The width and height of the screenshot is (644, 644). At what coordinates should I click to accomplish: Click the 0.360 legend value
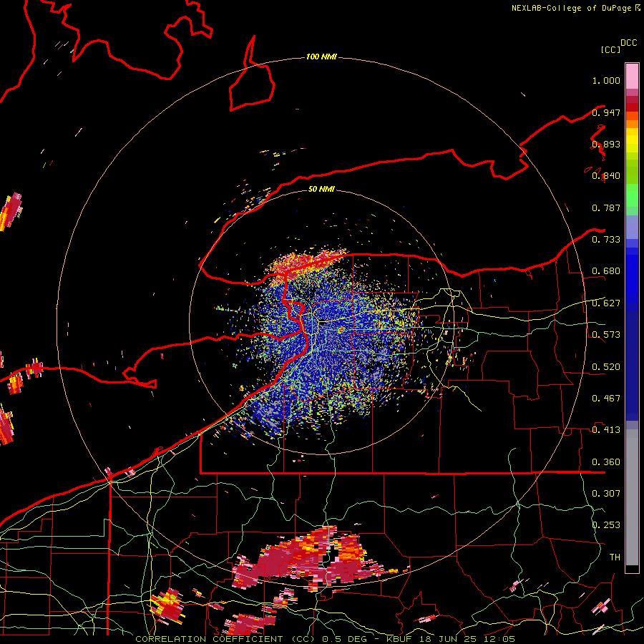(x=606, y=462)
